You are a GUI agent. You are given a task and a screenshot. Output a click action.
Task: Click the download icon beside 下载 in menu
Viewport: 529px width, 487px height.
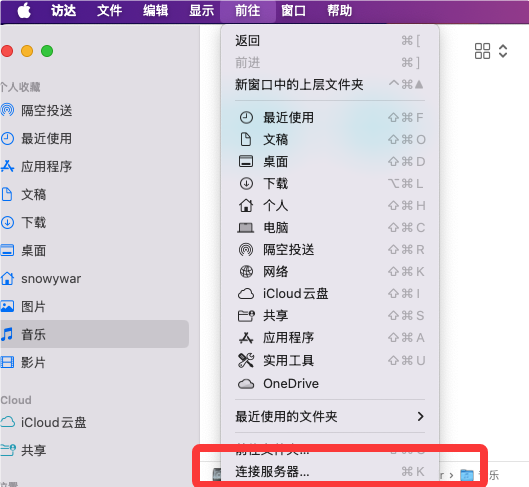pos(246,183)
